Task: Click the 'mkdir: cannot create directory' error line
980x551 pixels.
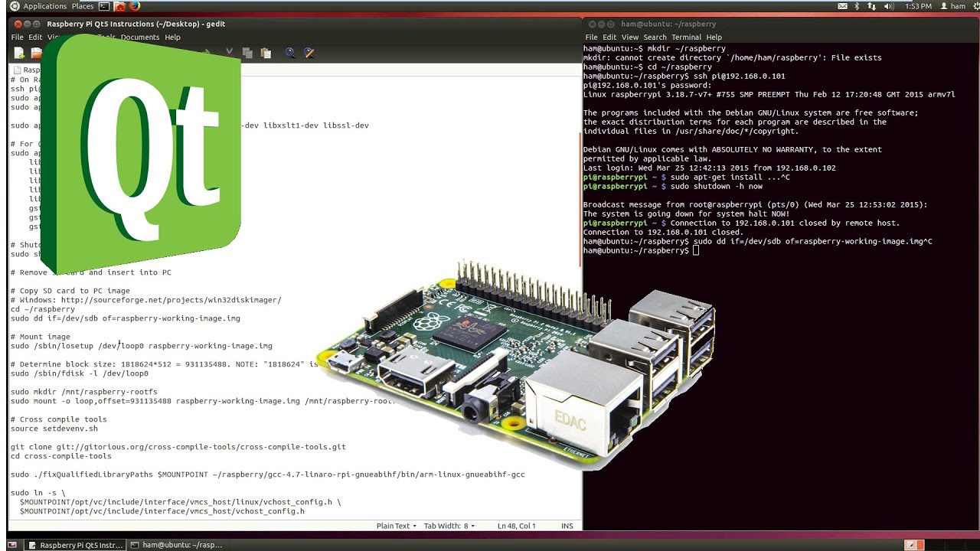Action: pyautogui.click(x=733, y=57)
